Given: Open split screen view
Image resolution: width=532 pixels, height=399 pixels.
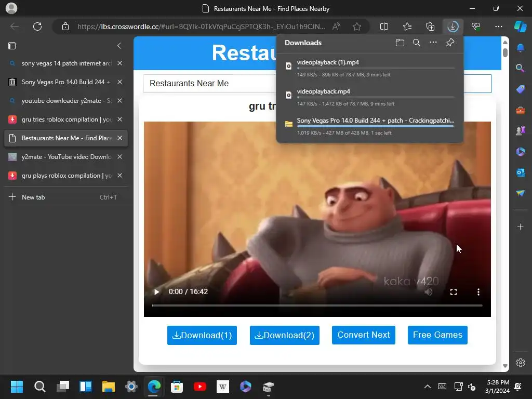Looking at the screenshot, I should pos(384,26).
